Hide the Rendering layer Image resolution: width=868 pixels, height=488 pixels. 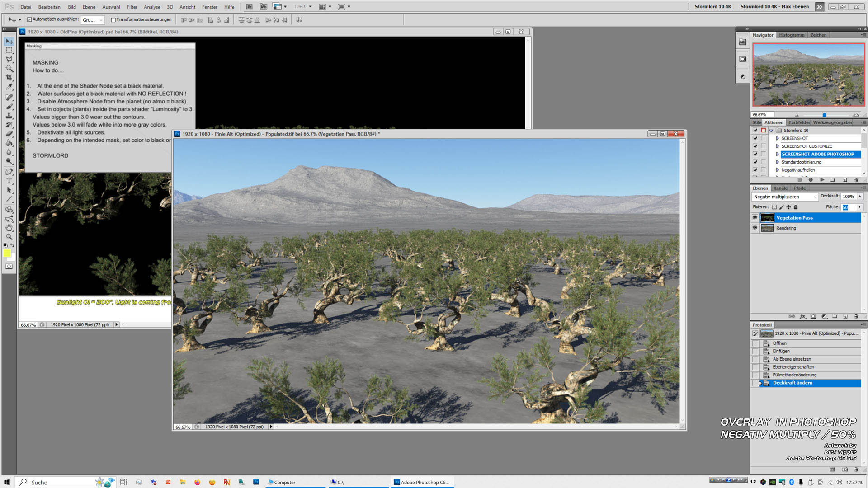755,228
